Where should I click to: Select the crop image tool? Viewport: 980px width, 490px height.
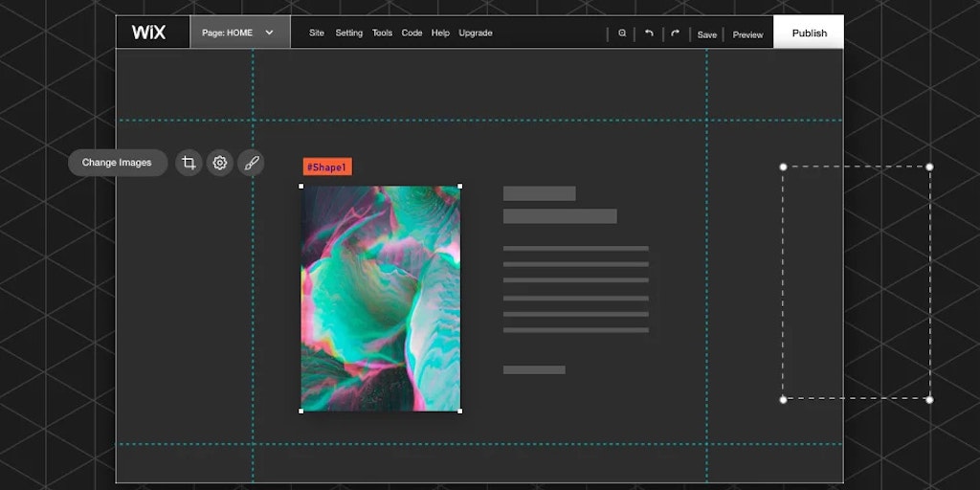(x=189, y=163)
